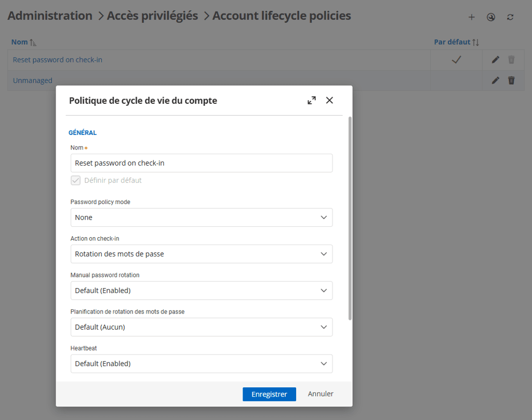This screenshot has height=420, width=532.
Task: Click the add new policy plus icon
Action: (x=471, y=17)
